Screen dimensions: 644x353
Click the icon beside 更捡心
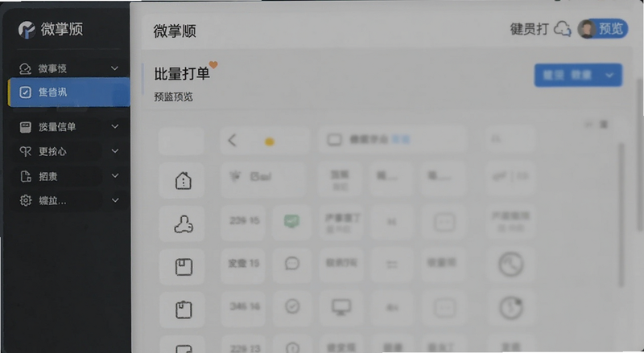click(x=26, y=152)
